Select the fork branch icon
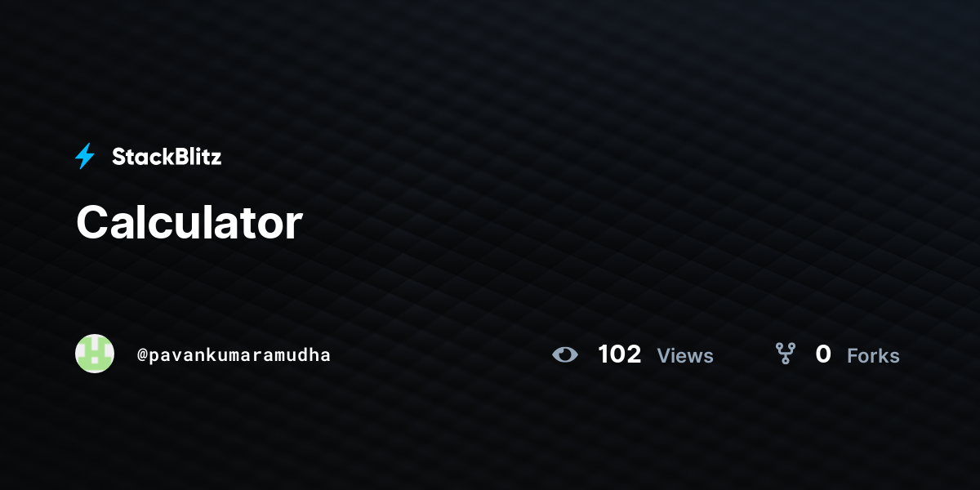 point(786,354)
